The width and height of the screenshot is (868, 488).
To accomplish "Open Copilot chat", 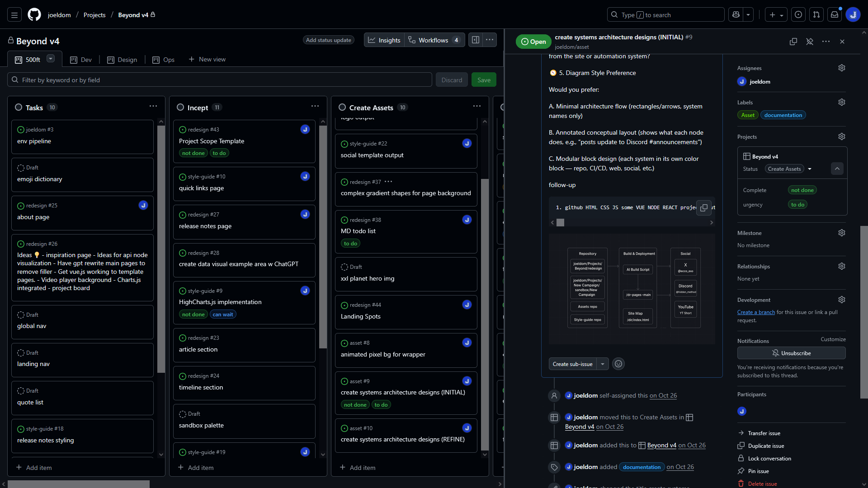I will [x=736, y=14].
